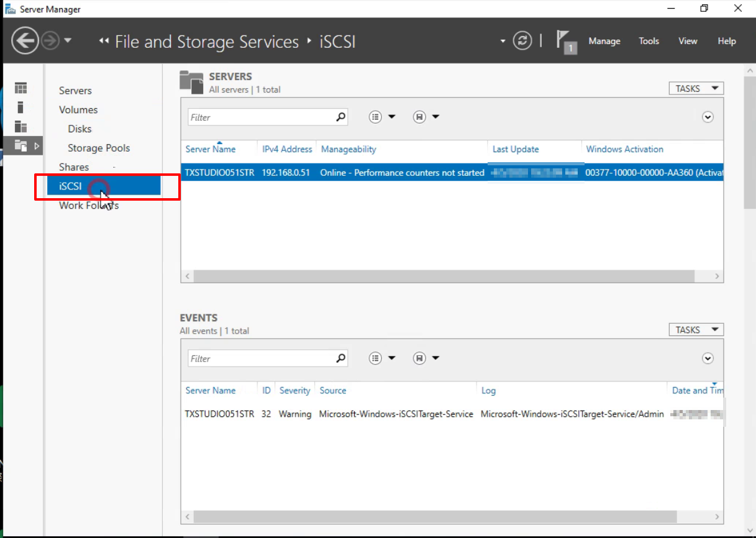Click search magnifier in Events filter

point(340,358)
